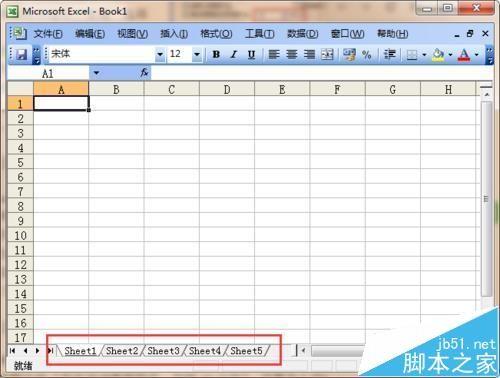Apply Fill Color bucket icon

438,54
